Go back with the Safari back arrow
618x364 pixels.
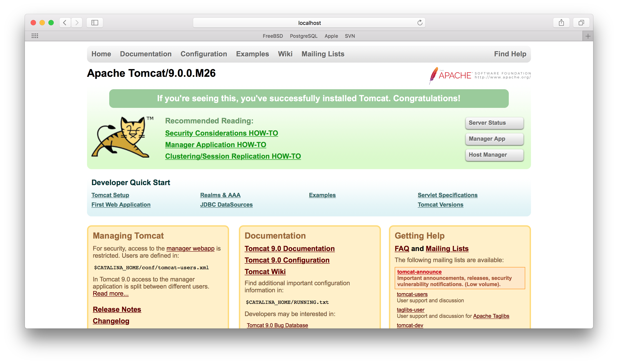point(65,23)
